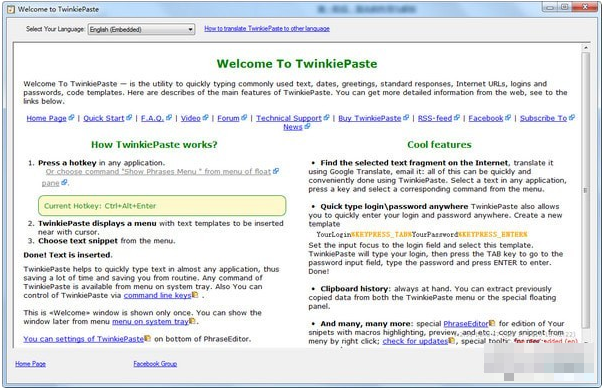
Task: Click external-link icon next to F.A.Q.
Action: point(169,118)
